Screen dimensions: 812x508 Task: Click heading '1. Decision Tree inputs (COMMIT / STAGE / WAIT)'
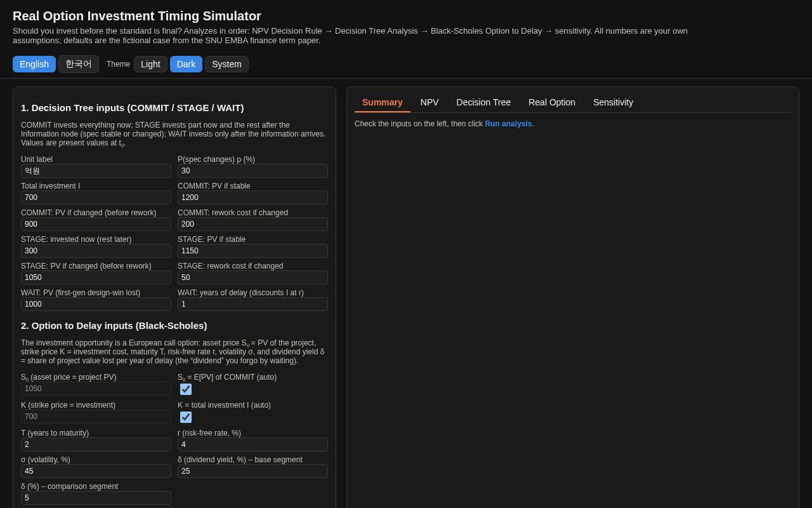tap(133, 108)
